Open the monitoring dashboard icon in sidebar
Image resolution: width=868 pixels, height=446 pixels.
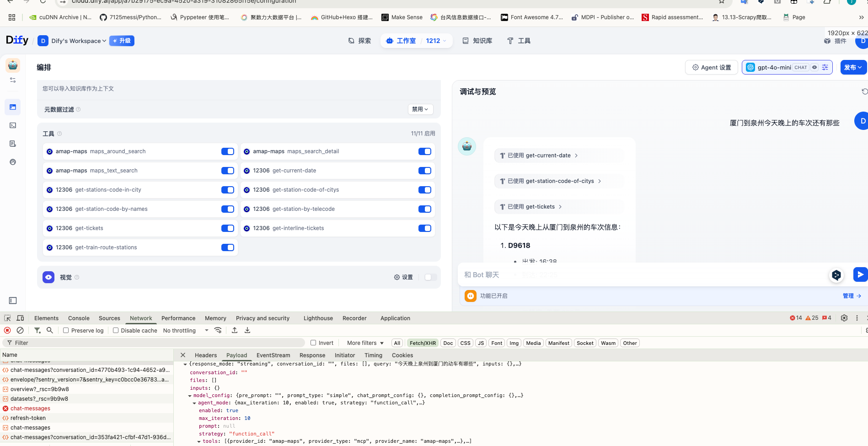pos(13,162)
